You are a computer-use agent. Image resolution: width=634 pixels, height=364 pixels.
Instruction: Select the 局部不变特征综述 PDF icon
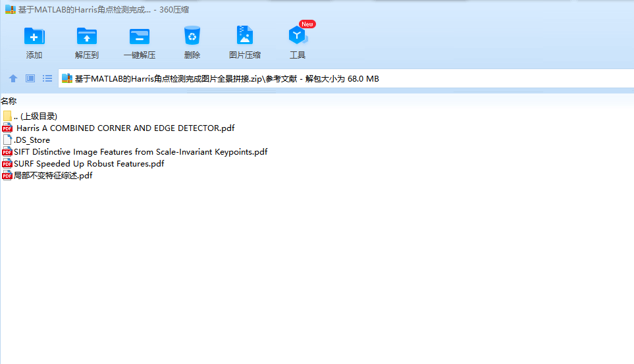tap(7, 176)
